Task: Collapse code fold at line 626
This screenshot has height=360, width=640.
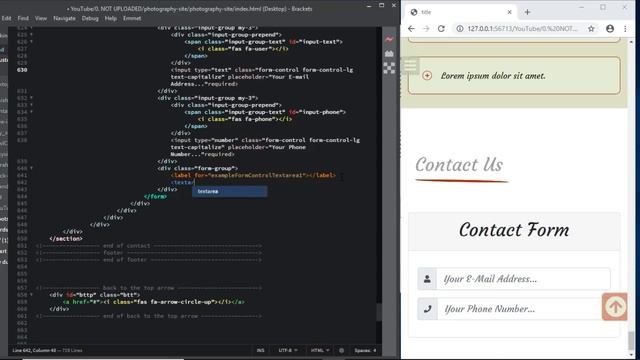Action: click(x=31, y=42)
